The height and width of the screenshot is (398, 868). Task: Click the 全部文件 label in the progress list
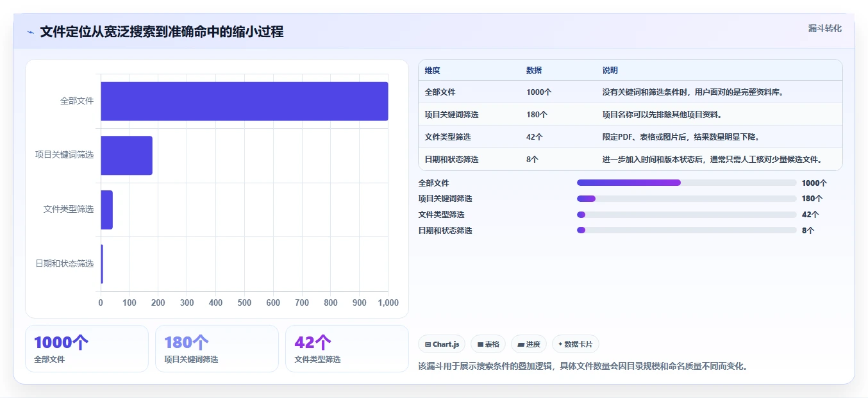click(x=434, y=183)
